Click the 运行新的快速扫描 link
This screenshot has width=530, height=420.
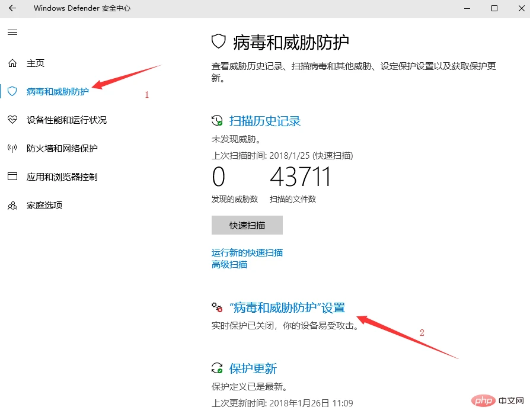click(247, 252)
